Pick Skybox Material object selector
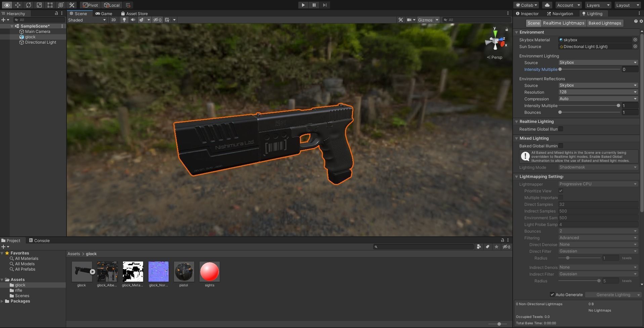 (x=635, y=40)
